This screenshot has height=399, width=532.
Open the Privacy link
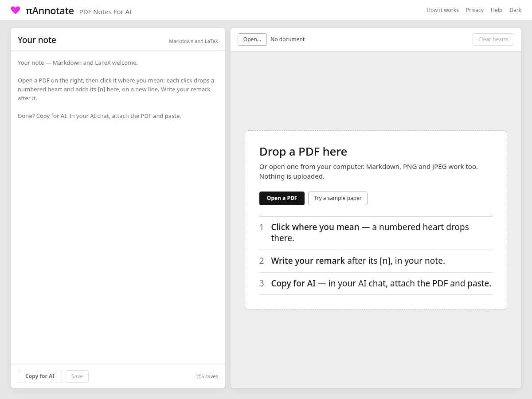tap(474, 10)
